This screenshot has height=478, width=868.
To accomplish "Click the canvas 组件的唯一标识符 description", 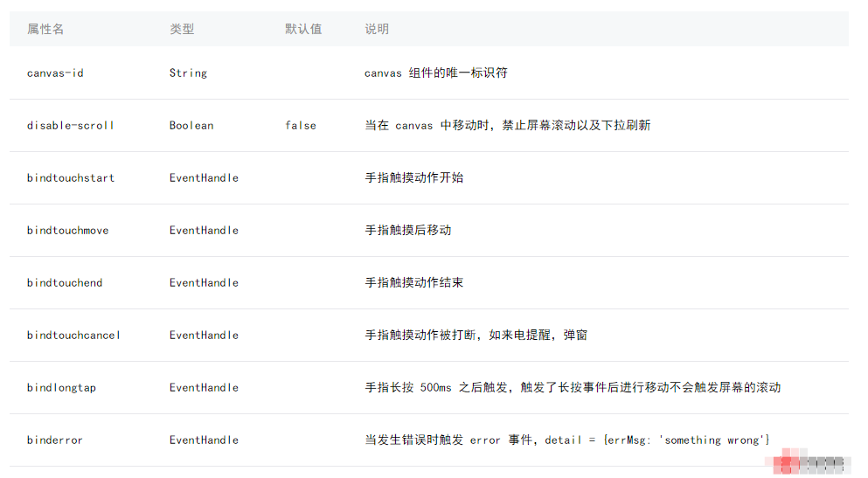I will coord(435,73).
